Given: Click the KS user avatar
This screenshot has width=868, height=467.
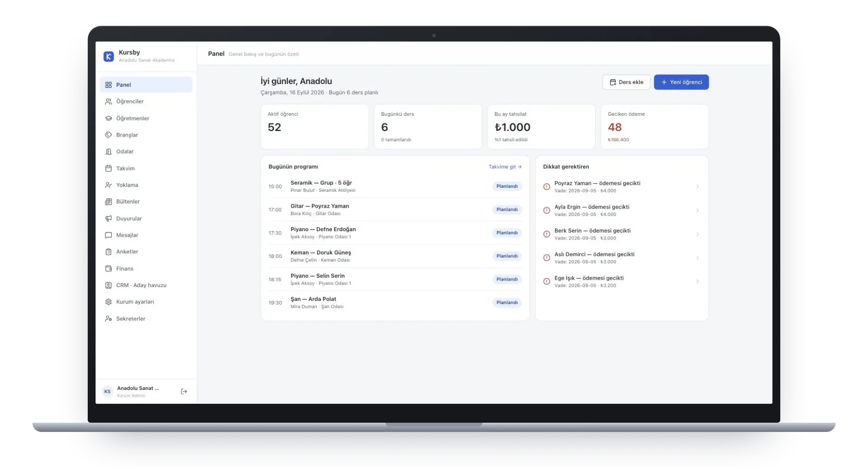Looking at the screenshot, I should click(107, 391).
